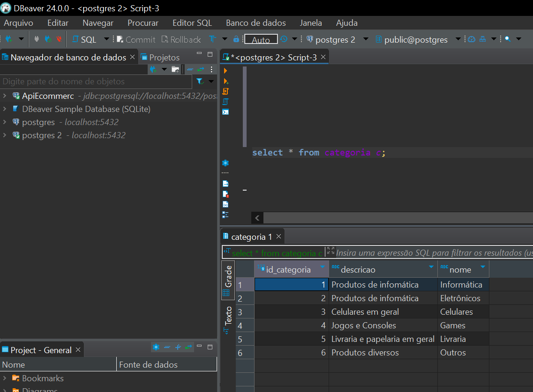Screen dimensions: 533x392
Task: Click the outline panel icon in editor
Action: [x=225, y=214]
